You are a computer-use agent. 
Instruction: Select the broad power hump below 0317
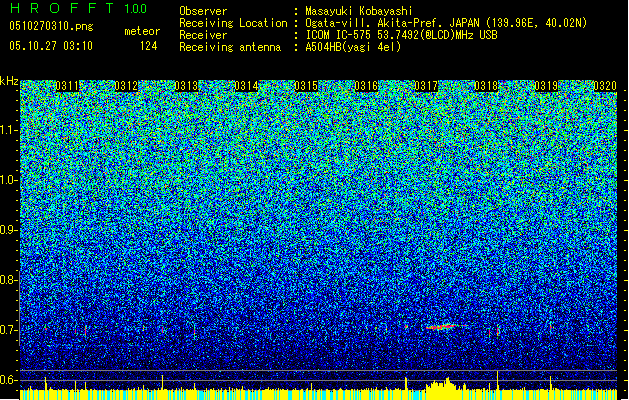[443, 384]
